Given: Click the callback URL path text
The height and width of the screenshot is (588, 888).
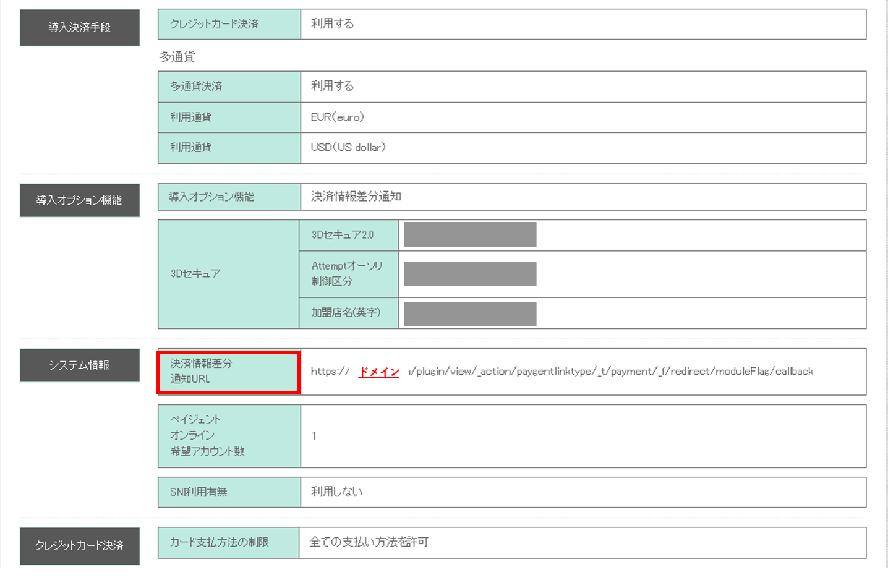Looking at the screenshot, I should click(611, 372).
